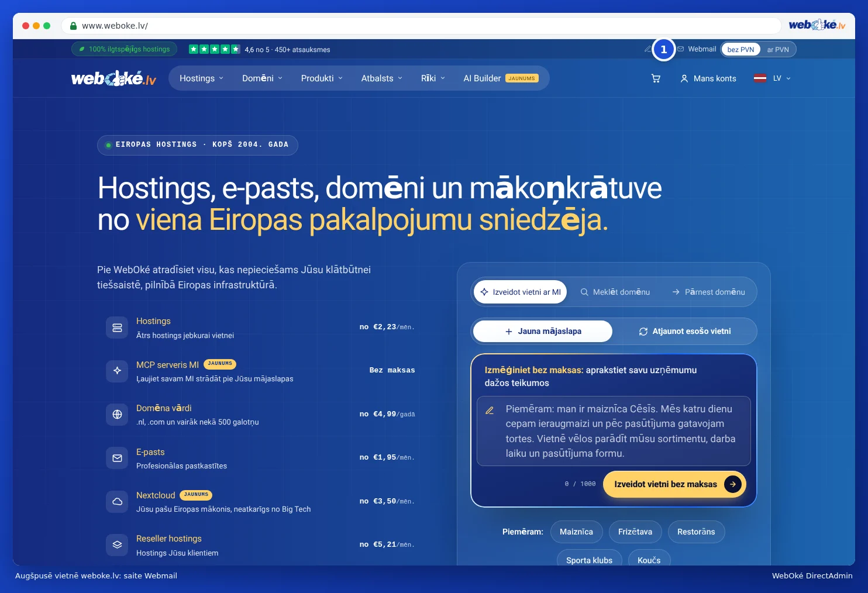Select the Restorāns example chip

tap(696, 532)
